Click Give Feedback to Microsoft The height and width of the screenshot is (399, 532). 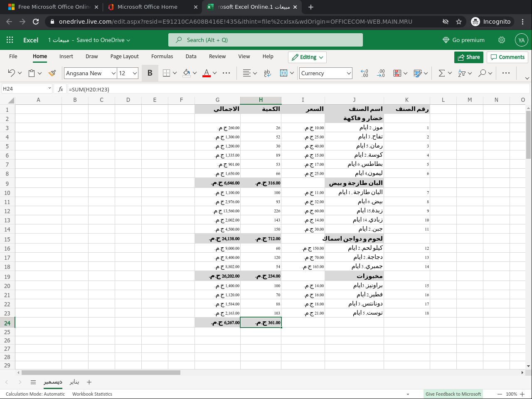click(453, 394)
